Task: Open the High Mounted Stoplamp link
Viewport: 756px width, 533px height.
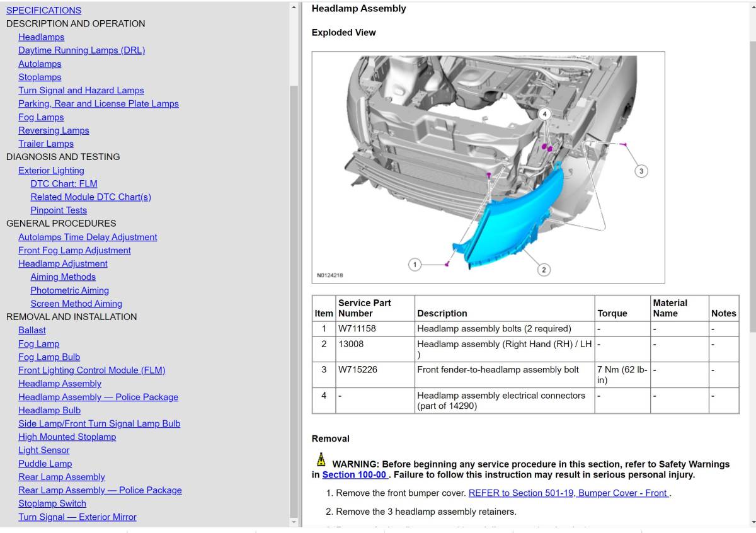Action: [67, 437]
